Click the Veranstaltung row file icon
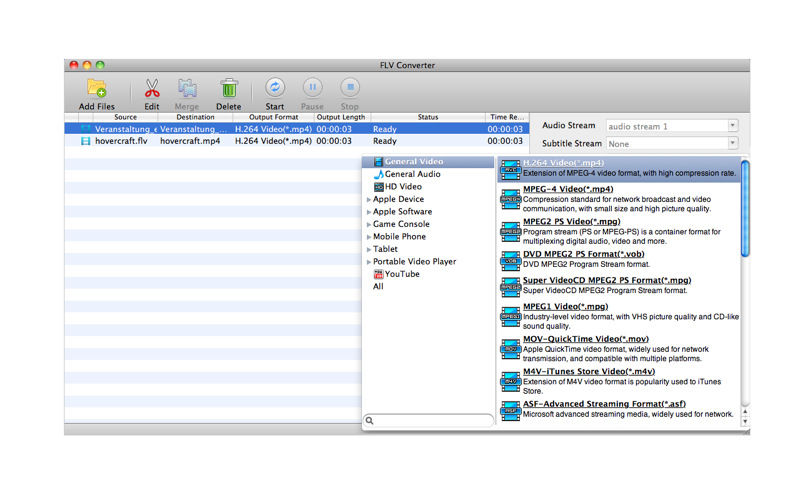 (x=86, y=129)
